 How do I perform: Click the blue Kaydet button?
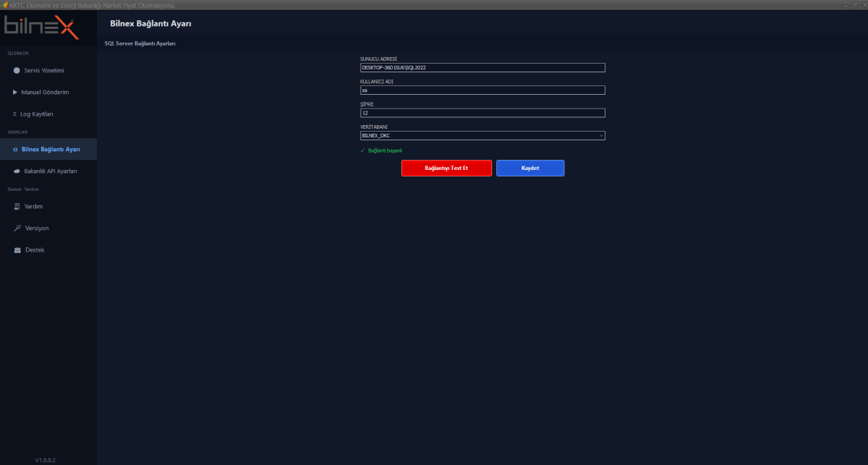(529, 168)
